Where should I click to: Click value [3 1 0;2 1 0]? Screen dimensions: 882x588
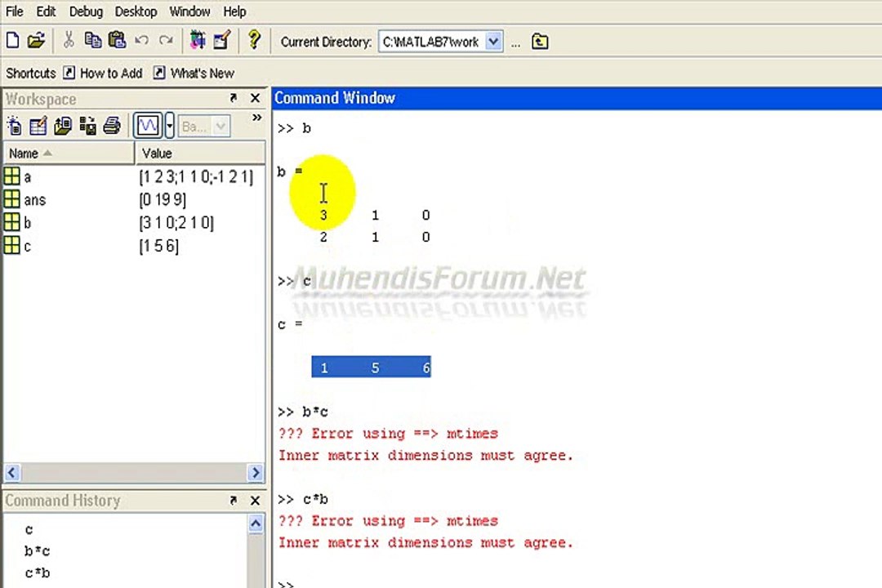tap(176, 222)
